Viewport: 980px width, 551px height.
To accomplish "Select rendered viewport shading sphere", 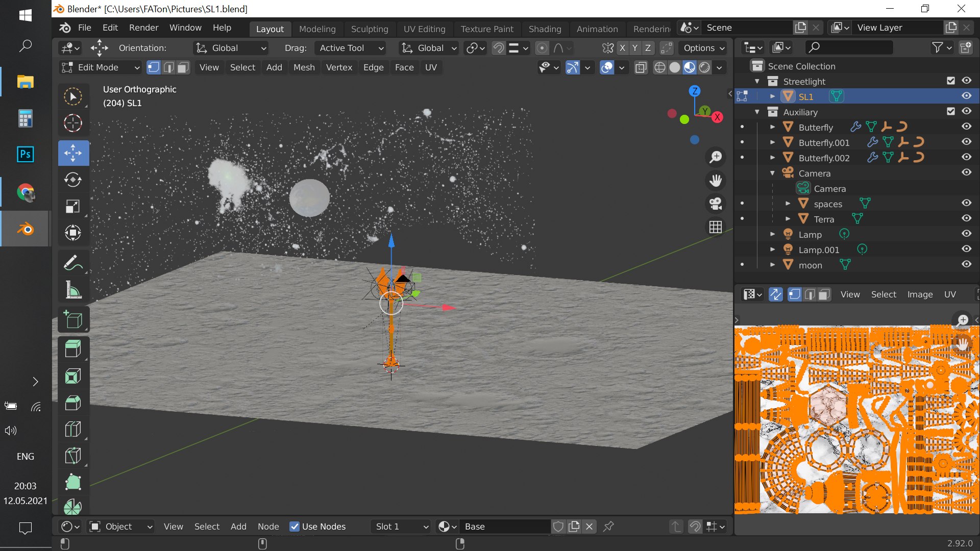I will click(x=704, y=67).
